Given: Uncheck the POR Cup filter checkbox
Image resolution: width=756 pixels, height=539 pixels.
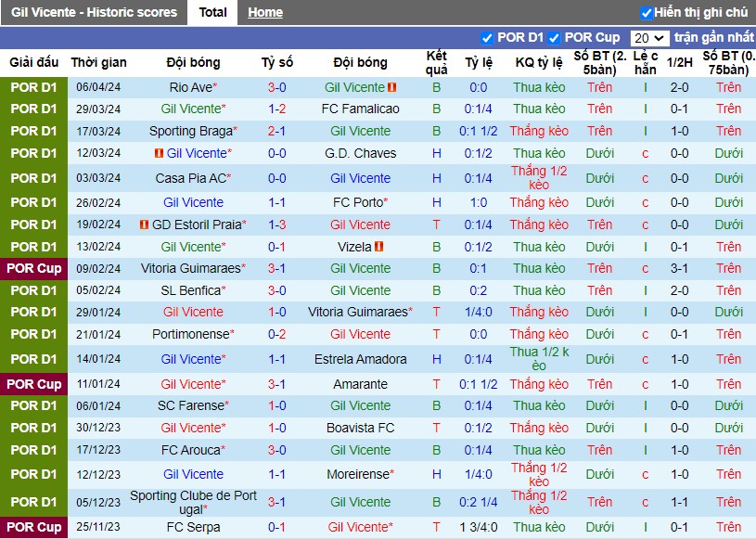Looking at the screenshot, I should (x=554, y=38).
